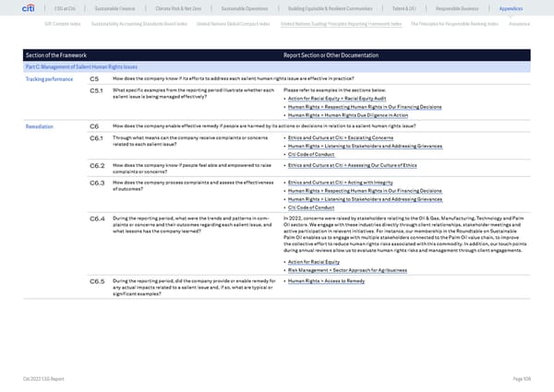Switch to the Sustainable Finance tab
This screenshot has width=554, height=392.
(112, 8)
